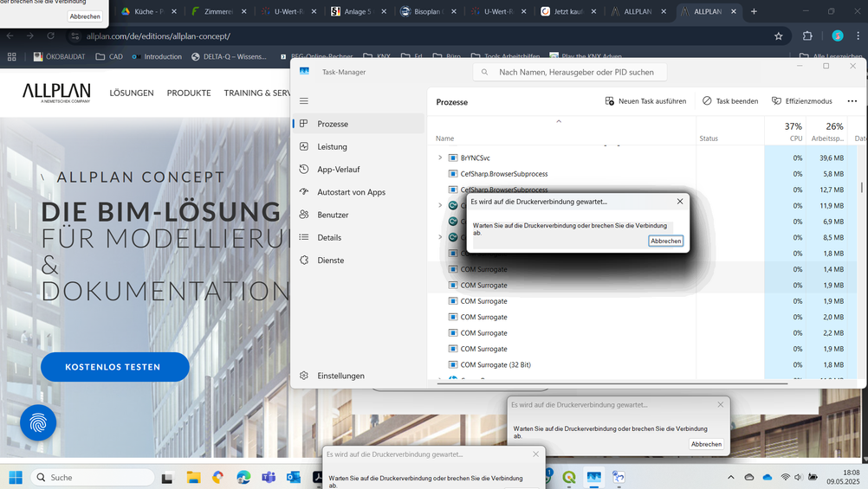This screenshot has height=489, width=868.
Task: Open the PRODUKTE menu on the Allplan site
Action: (189, 93)
